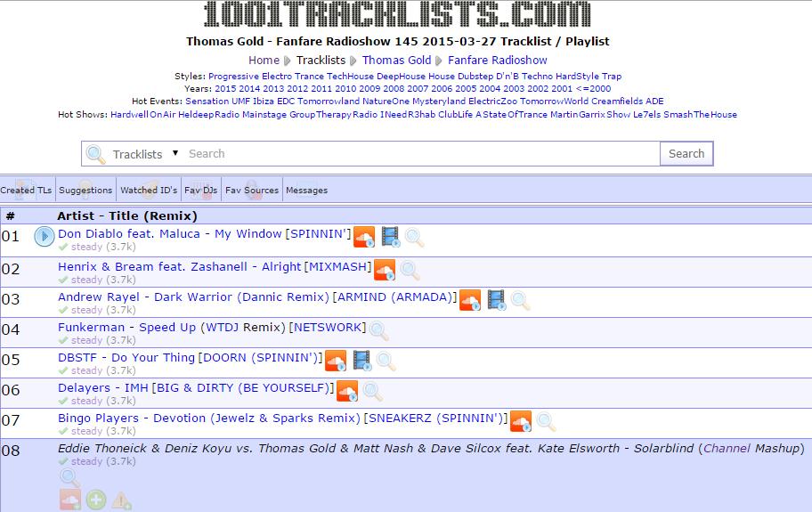The height and width of the screenshot is (512, 812).
Task: Open Fanfare Radioshow breadcrumb link
Action: (x=498, y=60)
